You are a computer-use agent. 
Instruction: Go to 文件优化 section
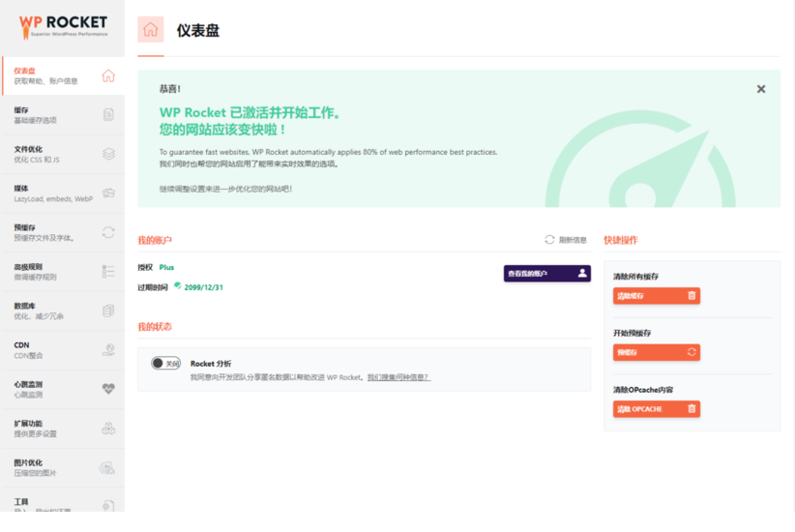point(64,154)
